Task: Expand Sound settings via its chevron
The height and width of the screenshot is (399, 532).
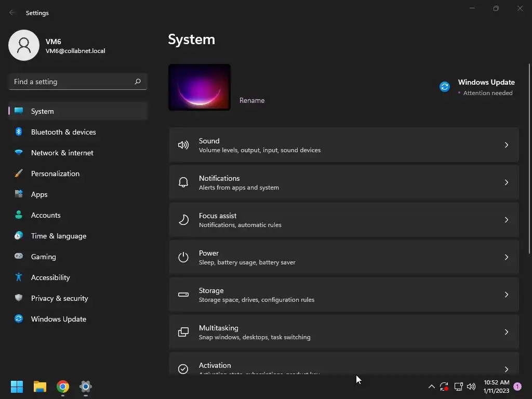Action: click(506, 145)
